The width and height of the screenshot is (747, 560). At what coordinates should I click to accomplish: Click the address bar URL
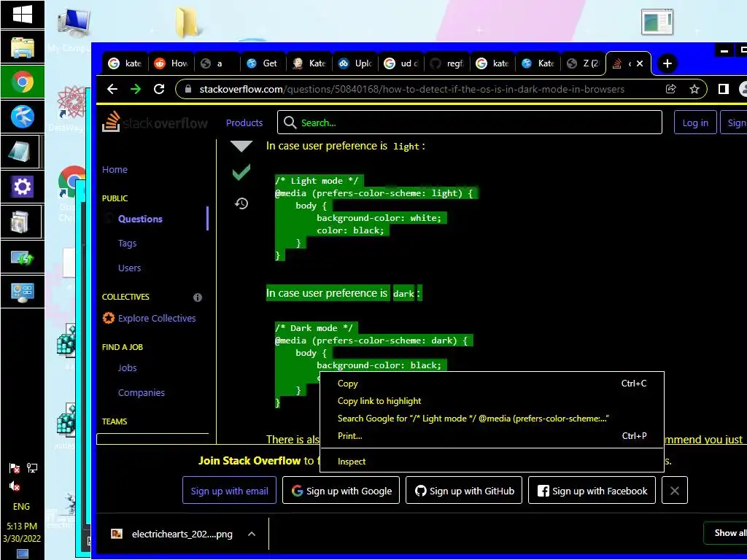(411, 89)
